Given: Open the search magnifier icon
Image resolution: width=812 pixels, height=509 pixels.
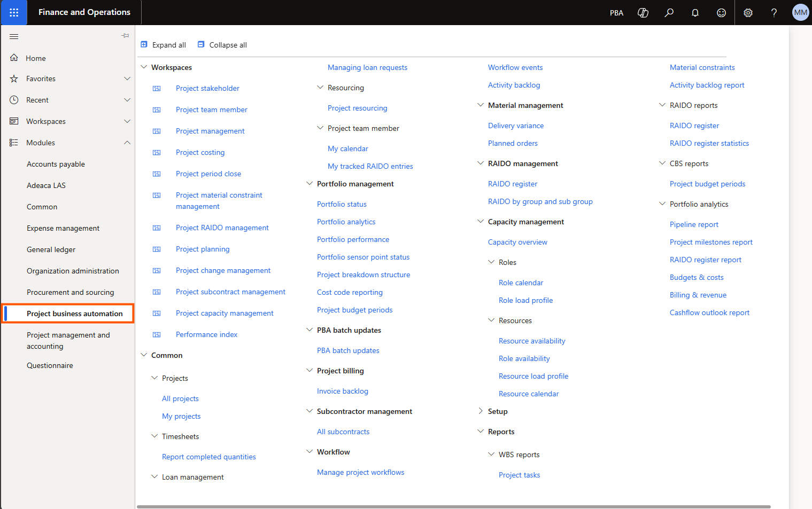Looking at the screenshot, I should 669,13.
